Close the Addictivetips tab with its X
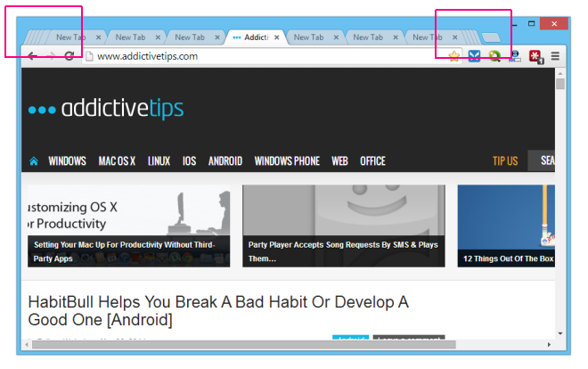 277,37
